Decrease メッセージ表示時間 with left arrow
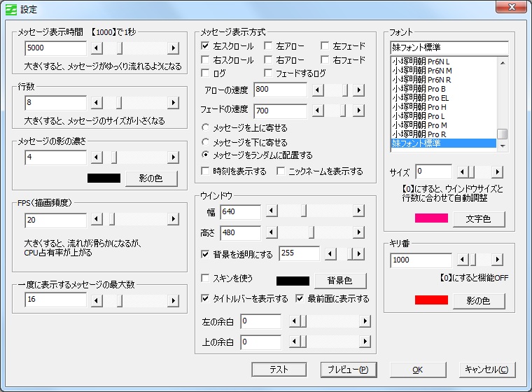 click(x=97, y=48)
